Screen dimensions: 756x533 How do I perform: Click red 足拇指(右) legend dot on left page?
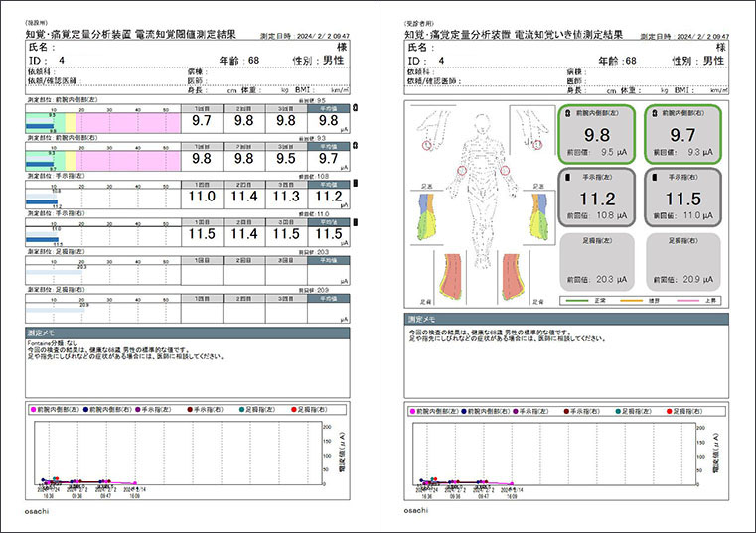pos(294,410)
